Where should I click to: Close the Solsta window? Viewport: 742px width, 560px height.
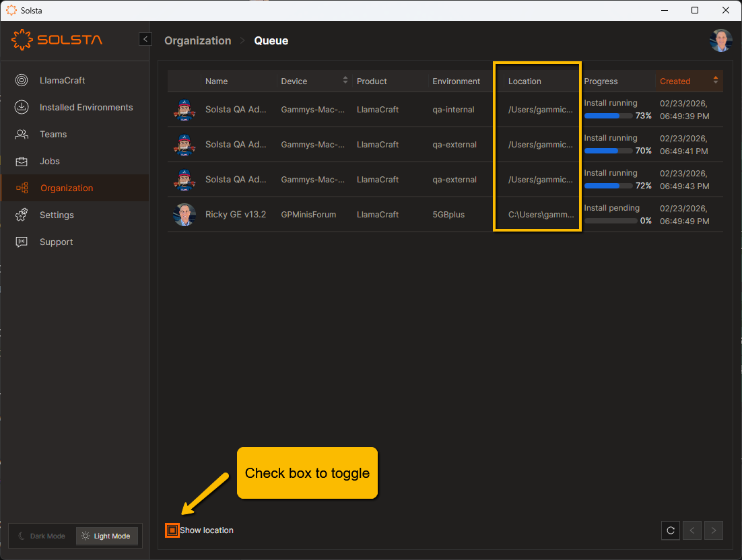click(725, 10)
